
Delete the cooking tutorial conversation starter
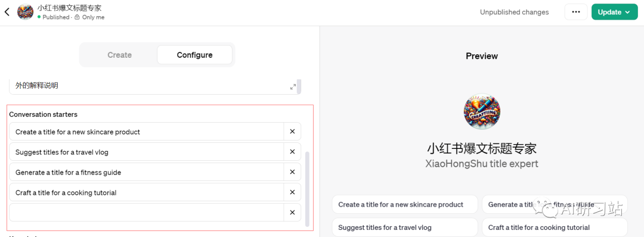pos(292,192)
